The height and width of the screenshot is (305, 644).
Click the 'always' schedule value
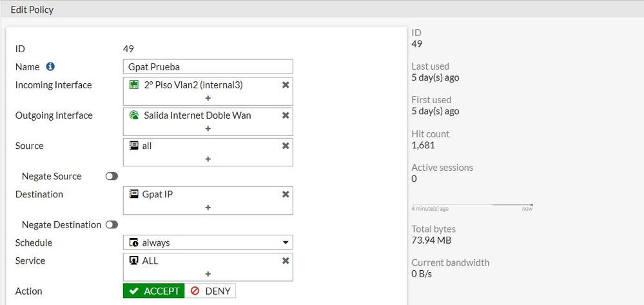(x=155, y=243)
